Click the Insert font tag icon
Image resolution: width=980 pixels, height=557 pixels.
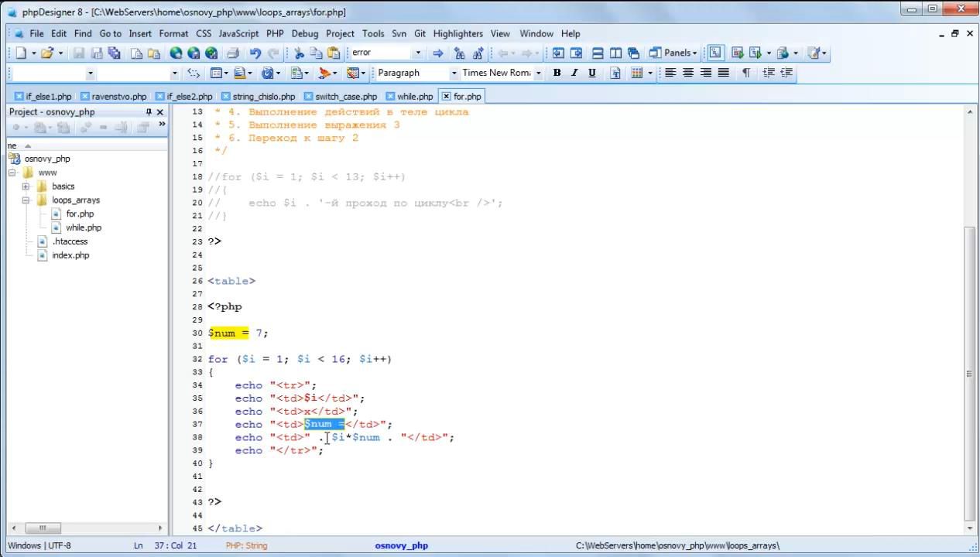(x=615, y=73)
